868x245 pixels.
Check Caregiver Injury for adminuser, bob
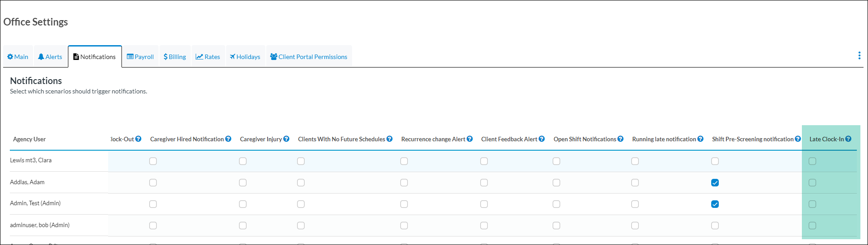pos(243,226)
